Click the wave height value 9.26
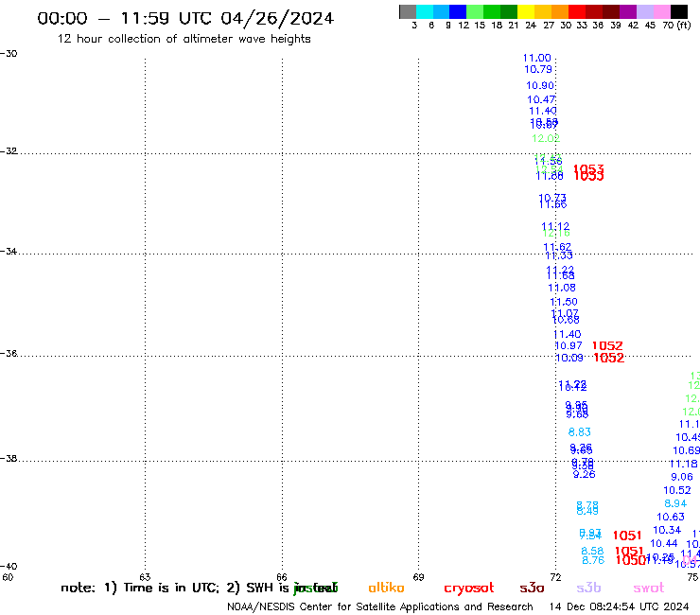Screen dimensions: 700x615 coord(584,474)
